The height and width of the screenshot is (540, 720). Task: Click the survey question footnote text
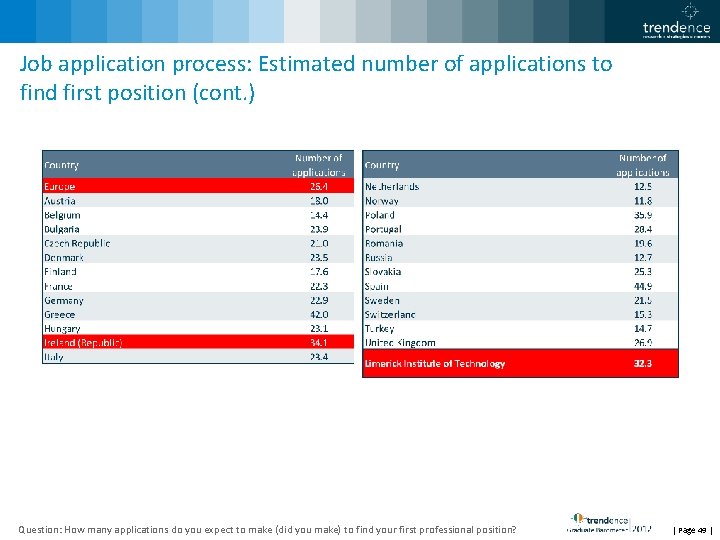pos(267,529)
